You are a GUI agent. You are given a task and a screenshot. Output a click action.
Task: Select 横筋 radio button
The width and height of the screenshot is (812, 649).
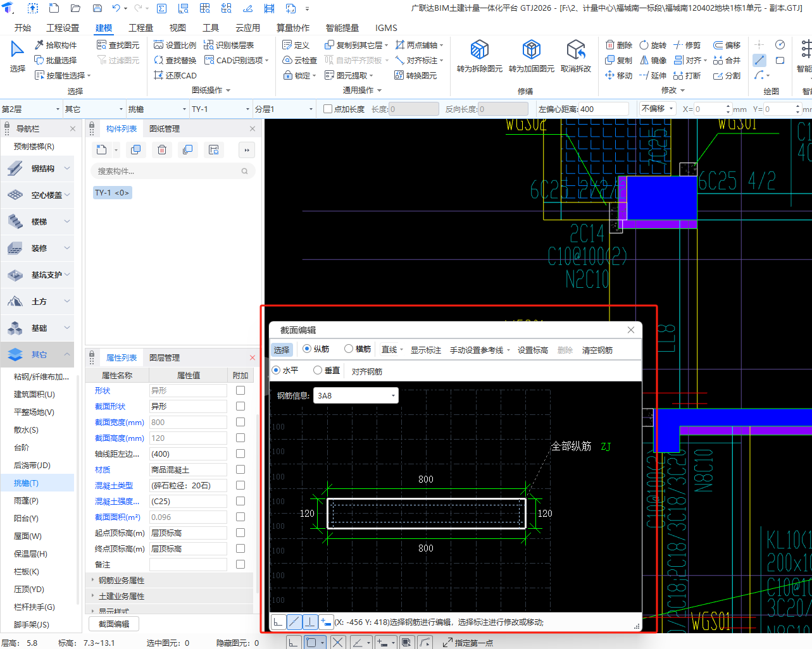pyautogui.click(x=349, y=349)
